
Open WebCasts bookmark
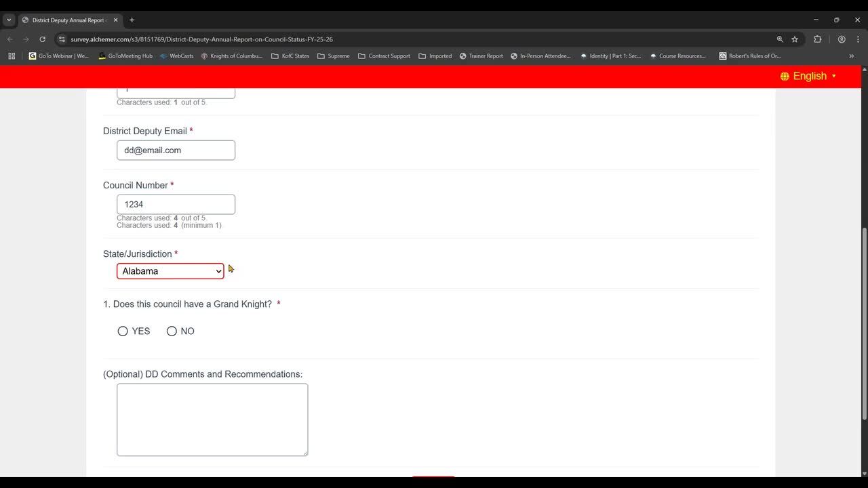pos(177,56)
